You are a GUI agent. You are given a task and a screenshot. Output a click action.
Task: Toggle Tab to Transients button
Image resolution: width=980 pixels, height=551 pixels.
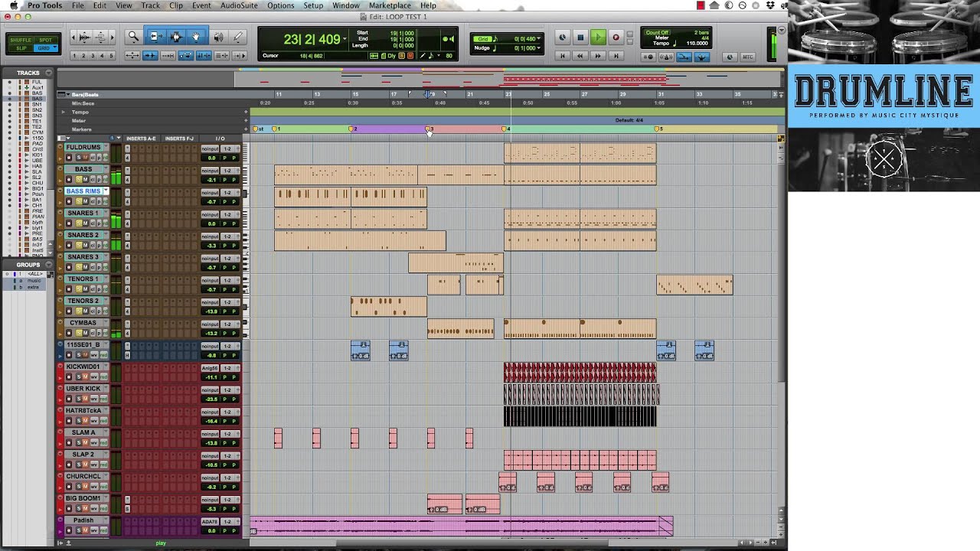tap(150, 56)
